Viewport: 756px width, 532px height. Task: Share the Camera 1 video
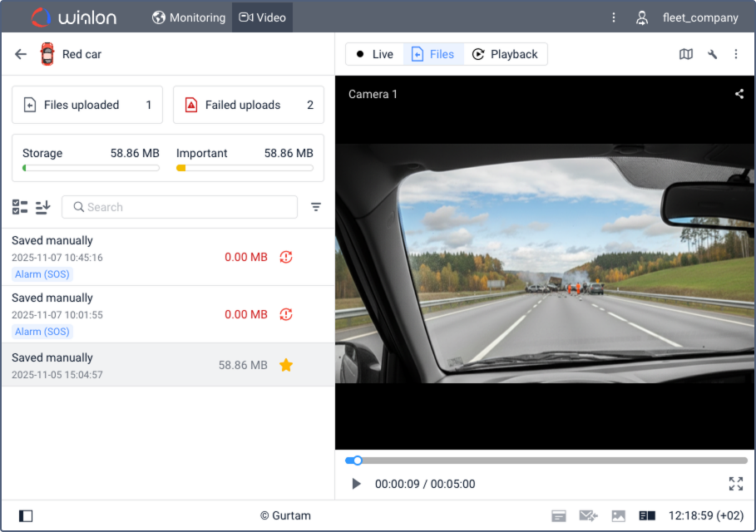click(x=739, y=94)
